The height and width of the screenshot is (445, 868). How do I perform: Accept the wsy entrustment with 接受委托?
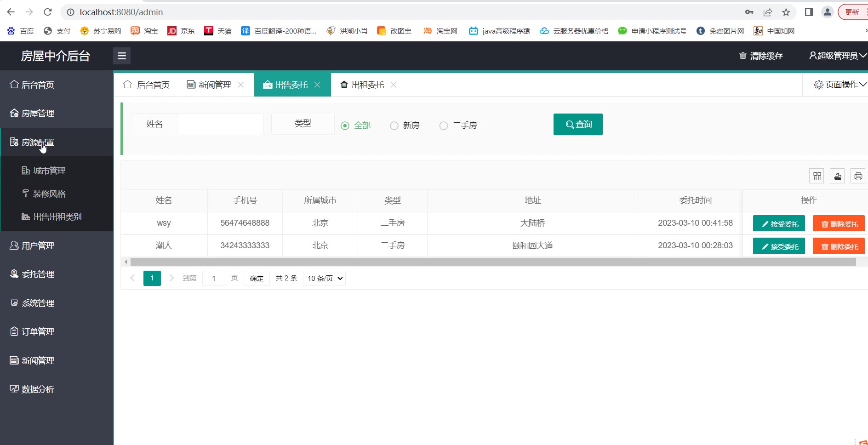click(779, 223)
